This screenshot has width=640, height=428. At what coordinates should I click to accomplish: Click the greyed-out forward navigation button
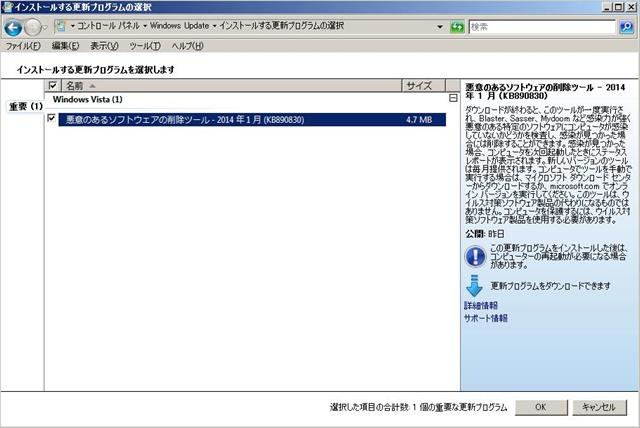point(32,28)
